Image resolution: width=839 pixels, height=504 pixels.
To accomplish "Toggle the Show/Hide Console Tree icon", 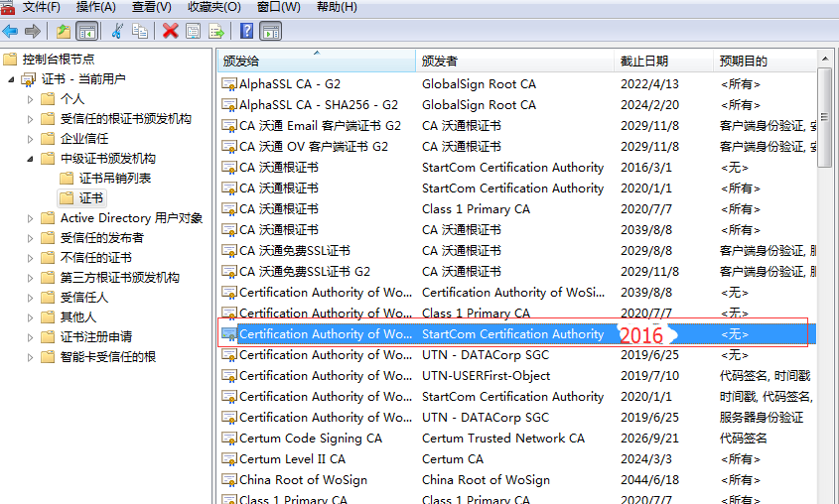I will (86, 31).
